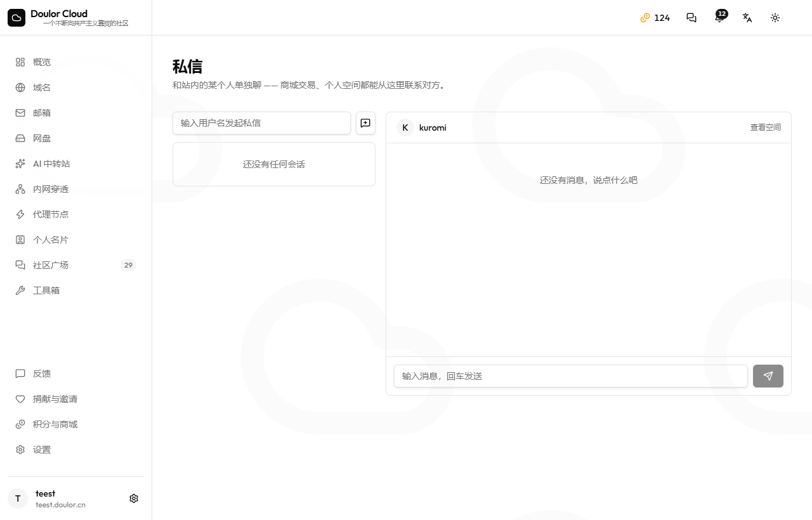Click the 29 badge on 社区广场
This screenshot has height=520, width=812.
[128, 265]
